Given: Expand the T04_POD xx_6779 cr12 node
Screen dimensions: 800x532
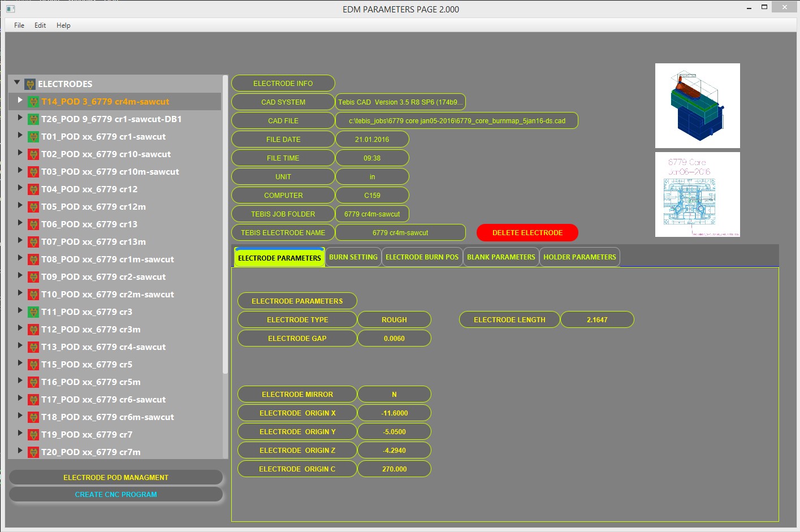Looking at the screenshot, I should pyautogui.click(x=20, y=188).
